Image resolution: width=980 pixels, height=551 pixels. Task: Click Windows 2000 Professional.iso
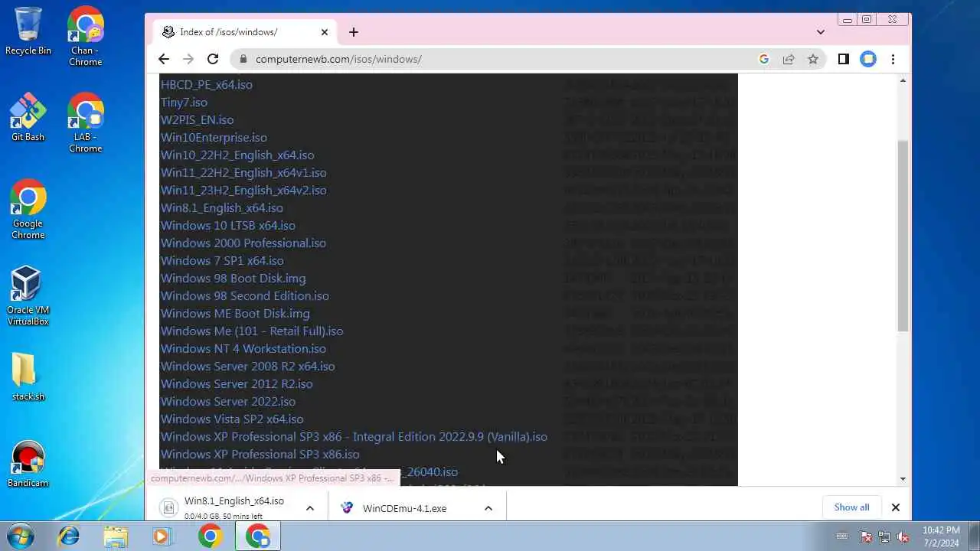[243, 243]
